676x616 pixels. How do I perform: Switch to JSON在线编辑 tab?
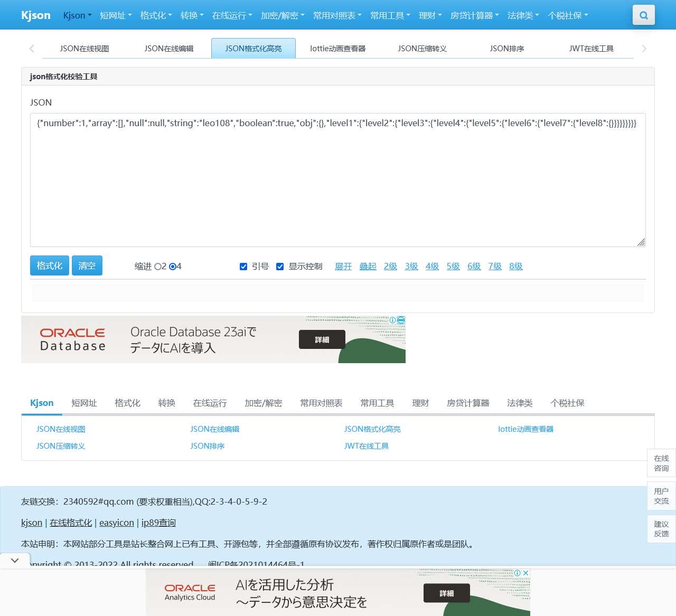pyautogui.click(x=169, y=49)
